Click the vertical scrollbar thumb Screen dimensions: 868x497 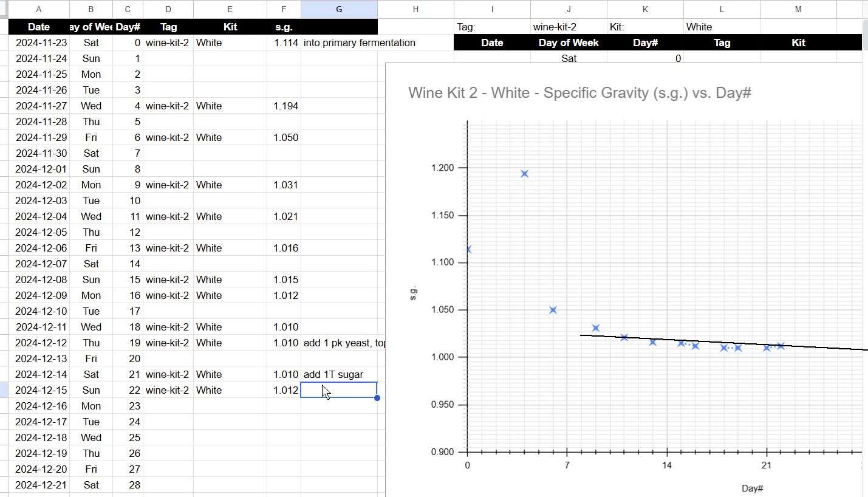tap(864, 36)
